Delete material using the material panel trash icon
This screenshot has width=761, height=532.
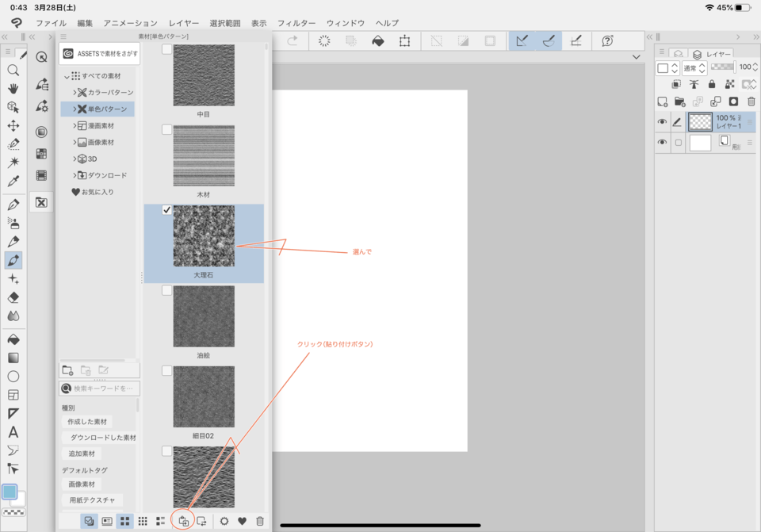(260, 521)
